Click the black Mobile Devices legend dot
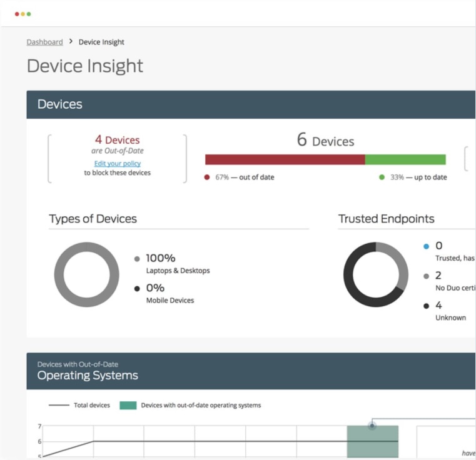The height and width of the screenshot is (460, 476). coord(137,289)
